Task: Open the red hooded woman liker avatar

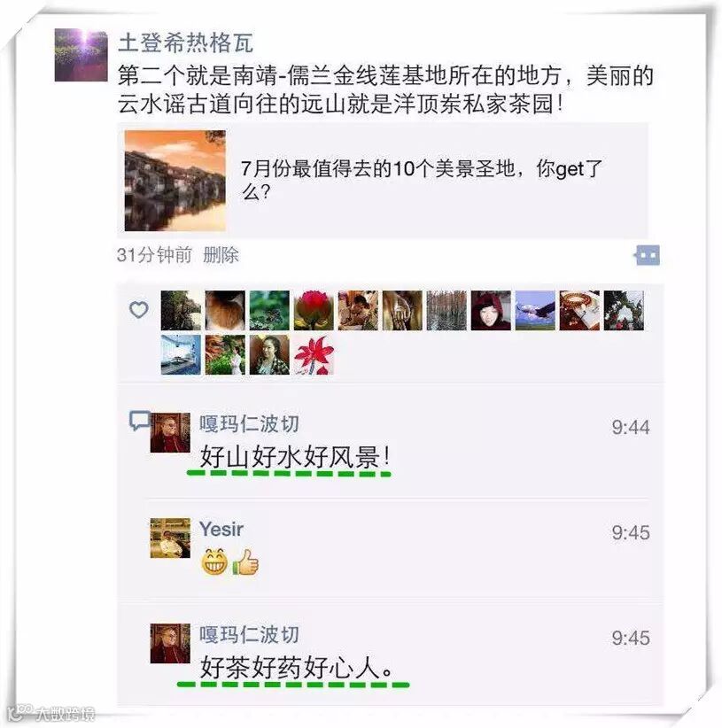Action: 491,310
